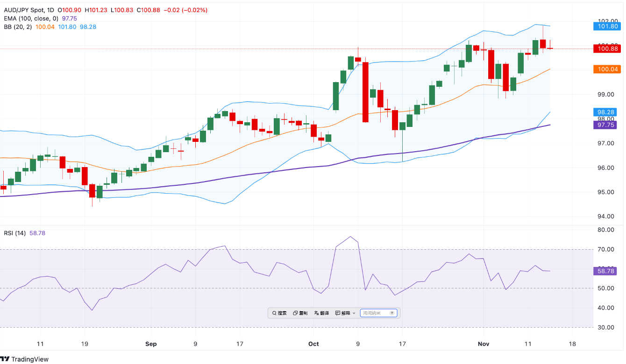Select the EMA (100, close, 0) indicator label
This screenshot has height=364, width=626.
[x=31, y=18]
